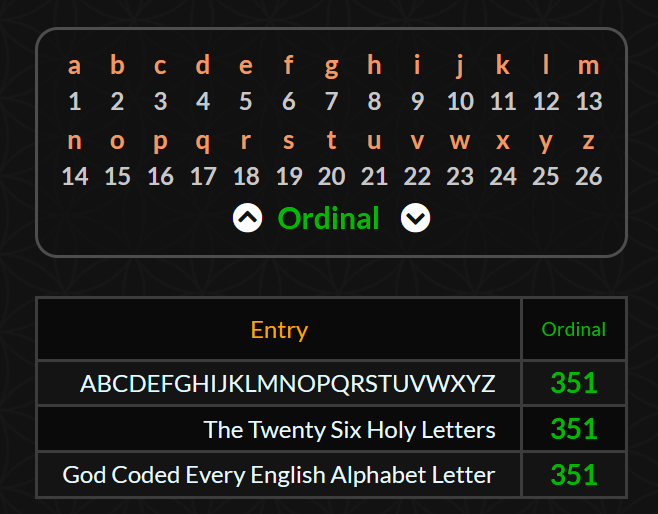Select The Twenty Six Holy Letters entry
The height and width of the screenshot is (514, 658).
tap(350, 430)
